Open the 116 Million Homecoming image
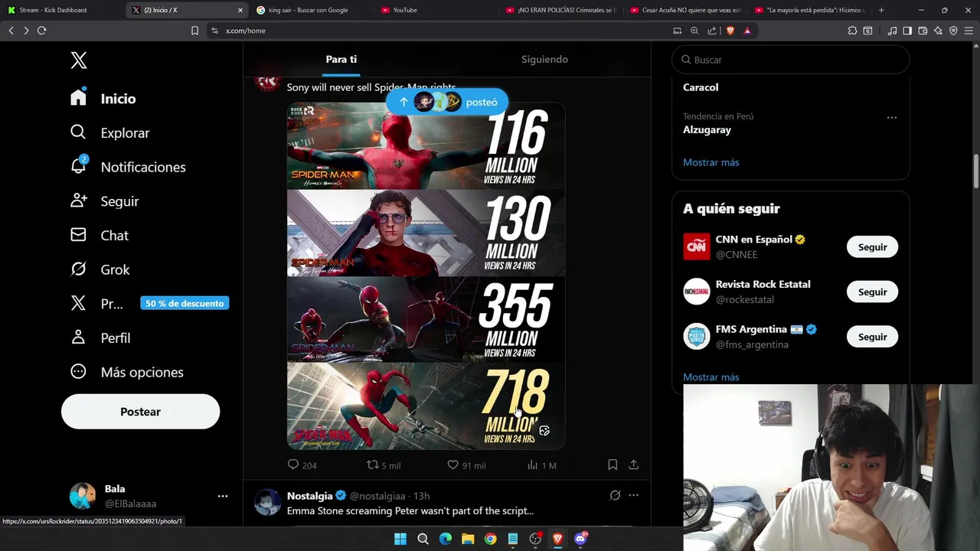Screen dimensions: 980x551 (426, 146)
